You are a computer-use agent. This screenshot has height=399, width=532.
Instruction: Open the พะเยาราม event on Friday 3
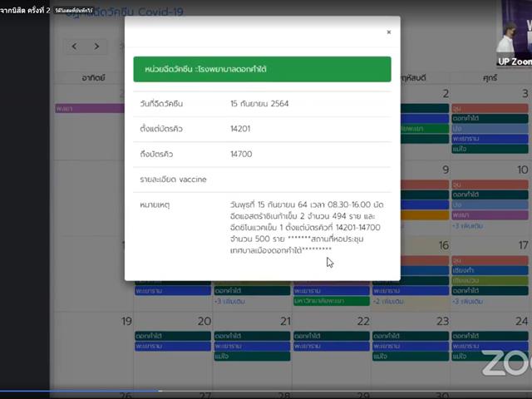pyautogui.click(x=490, y=139)
